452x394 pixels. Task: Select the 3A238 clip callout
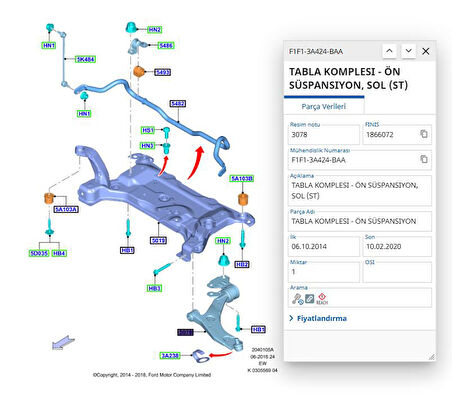(x=170, y=356)
